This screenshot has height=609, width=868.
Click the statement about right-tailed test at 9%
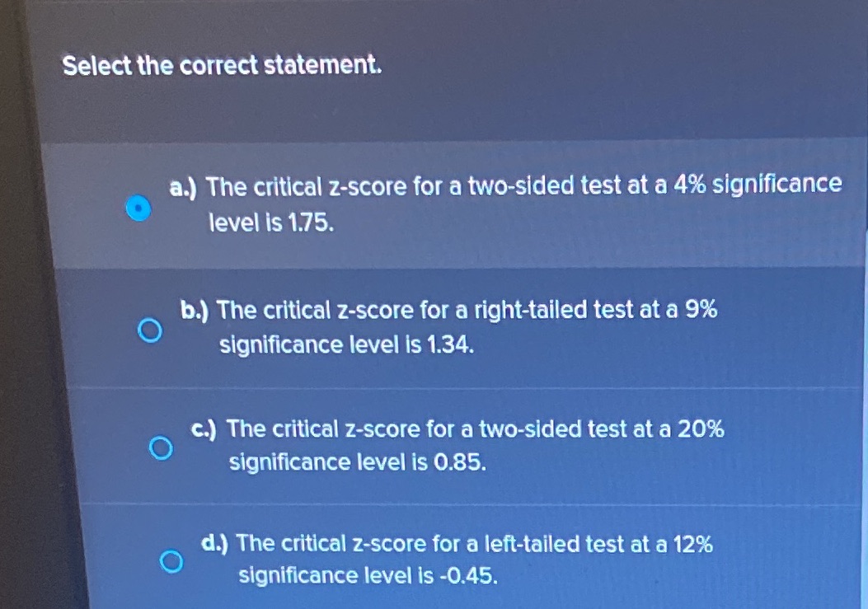pyautogui.click(x=449, y=327)
